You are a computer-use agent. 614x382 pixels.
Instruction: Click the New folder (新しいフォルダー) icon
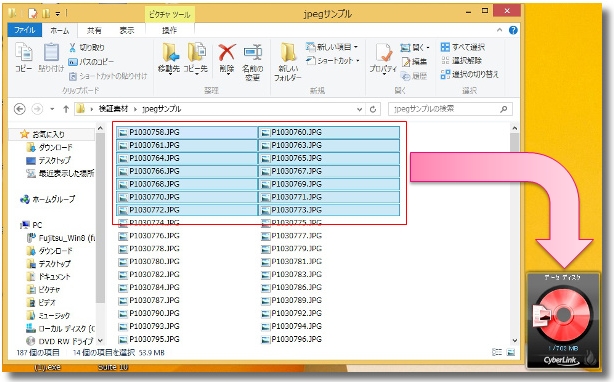point(288,62)
